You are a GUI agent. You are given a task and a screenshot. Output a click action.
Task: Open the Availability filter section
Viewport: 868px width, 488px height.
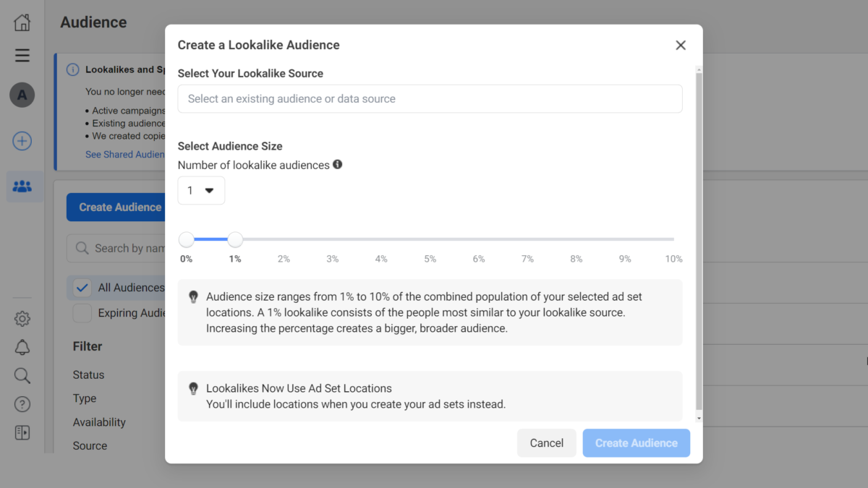(101, 422)
